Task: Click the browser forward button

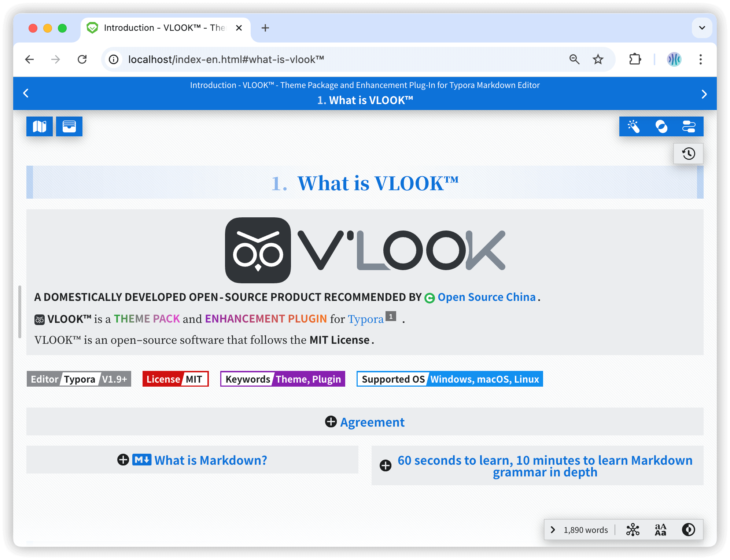Action: click(56, 59)
